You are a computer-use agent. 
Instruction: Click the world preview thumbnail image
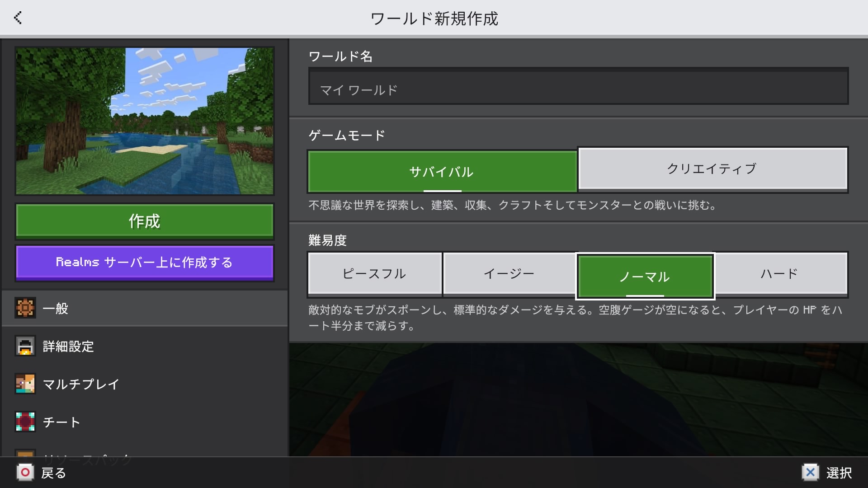click(x=145, y=121)
